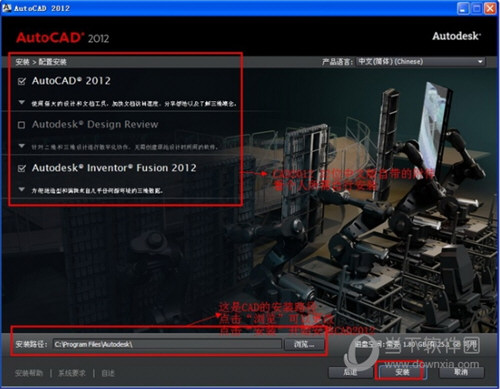500x389 pixels.
Task: Click the install path field C:\Program Files\Autodesk\
Action: click(167, 344)
